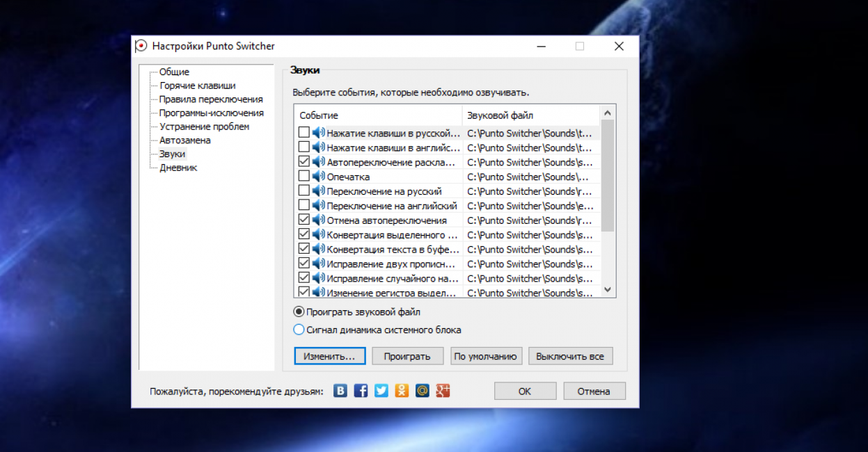Click the Звуковой файл column header
This screenshot has height=452, width=868.
click(x=530, y=115)
